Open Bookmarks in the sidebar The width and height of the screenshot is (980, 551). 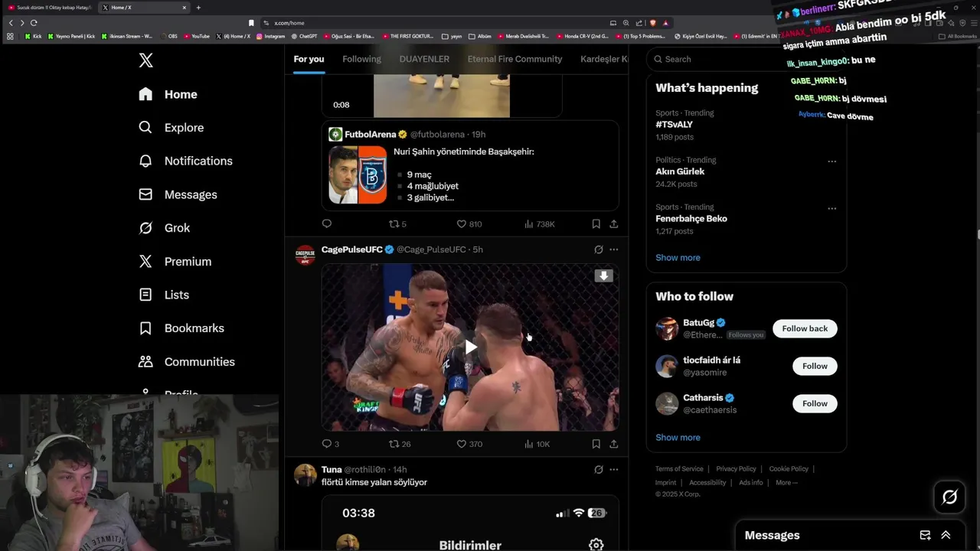click(x=181, y=328)
